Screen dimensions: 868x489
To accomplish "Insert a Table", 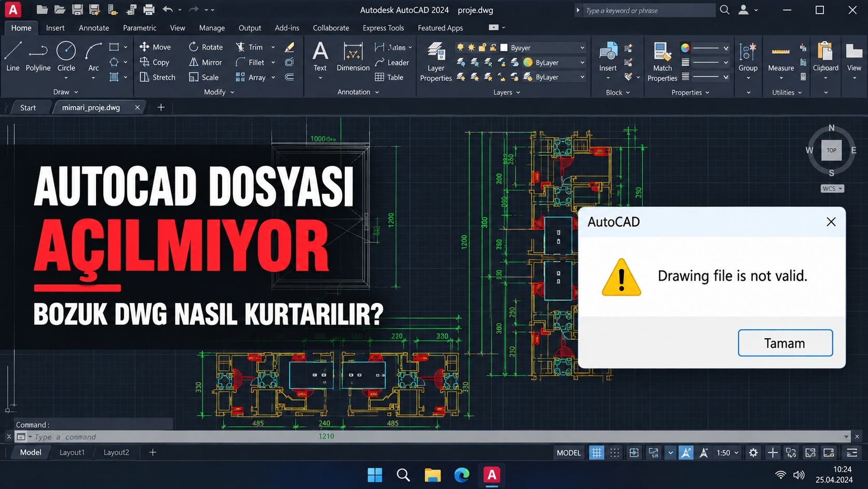I will click(x=389, y=77).
